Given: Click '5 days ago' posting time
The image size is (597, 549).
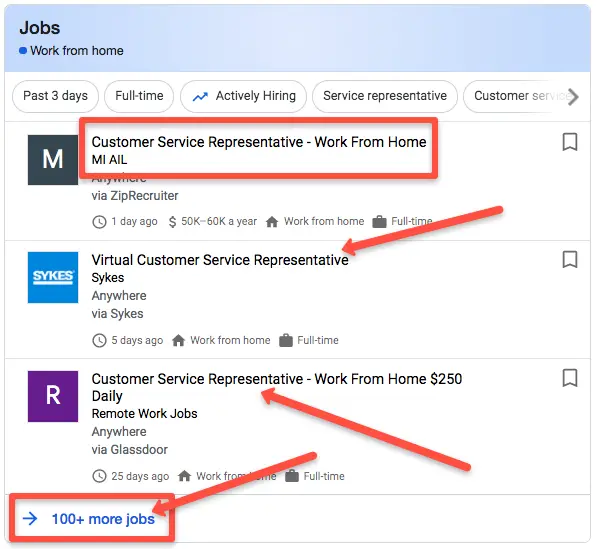Looking at the screenshot, I should (x=137, y=340).
